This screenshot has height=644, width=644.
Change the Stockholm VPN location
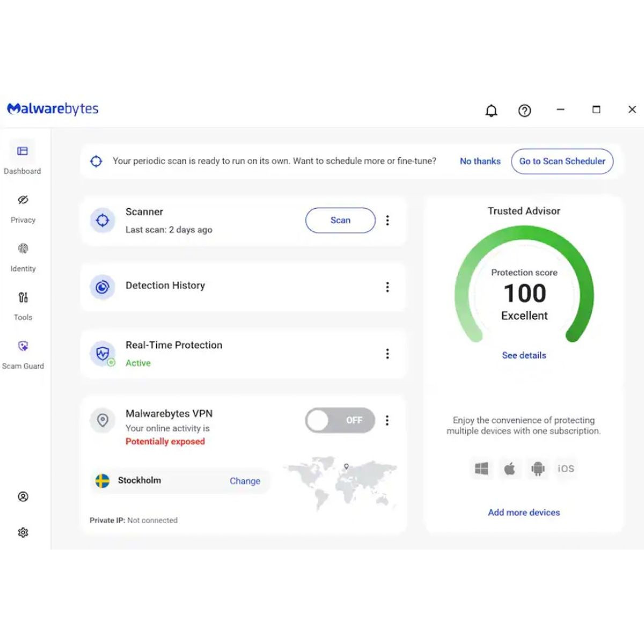point(245,481)
